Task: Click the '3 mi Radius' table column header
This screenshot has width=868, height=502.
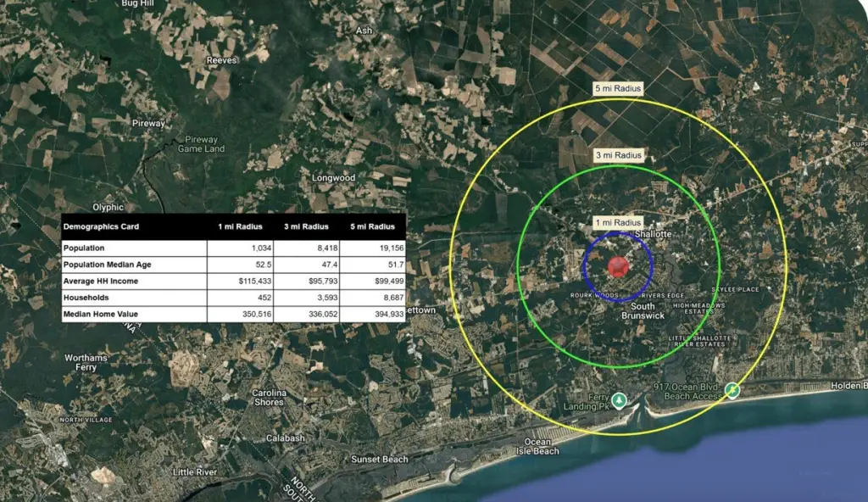Action: pos(306,226)
